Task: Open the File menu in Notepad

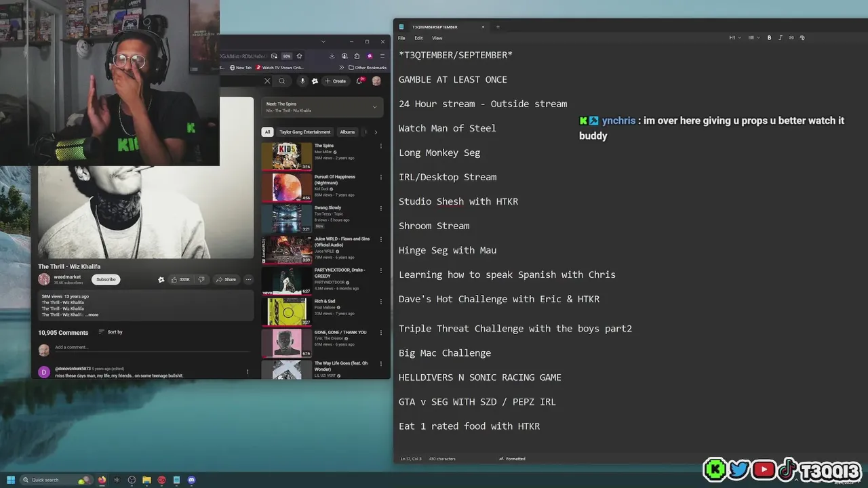Action: coord(401,38)
